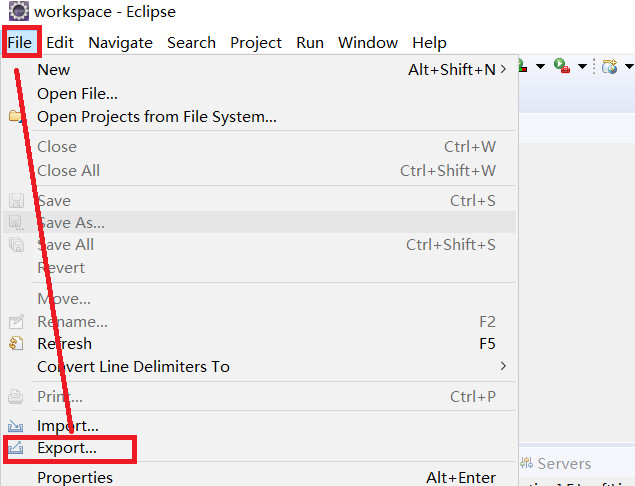Click the Save As disk icon
Image resolution: width=635 pixels, height=486 pixels.
[16, 222]
